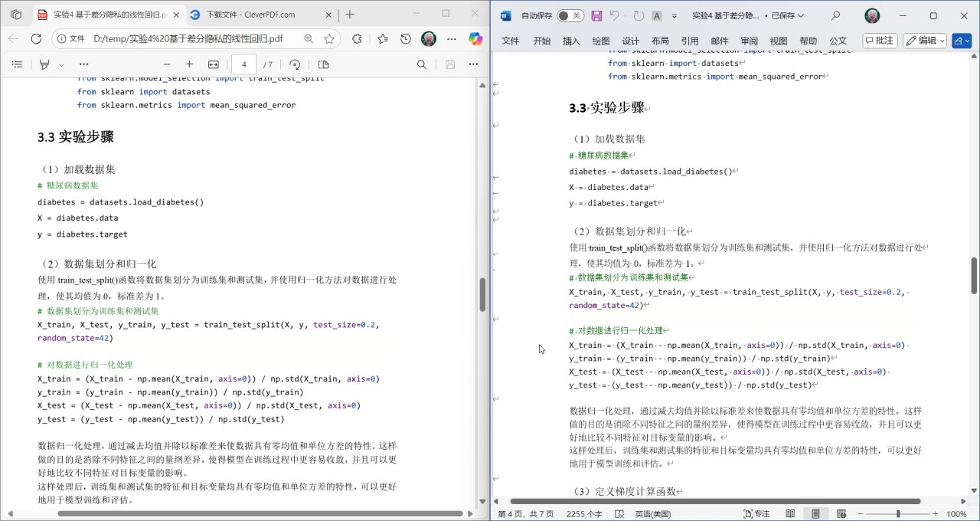
Task: Open the 设计 ribbon tab
Action: pyautogui.click(x=631, y=41)
